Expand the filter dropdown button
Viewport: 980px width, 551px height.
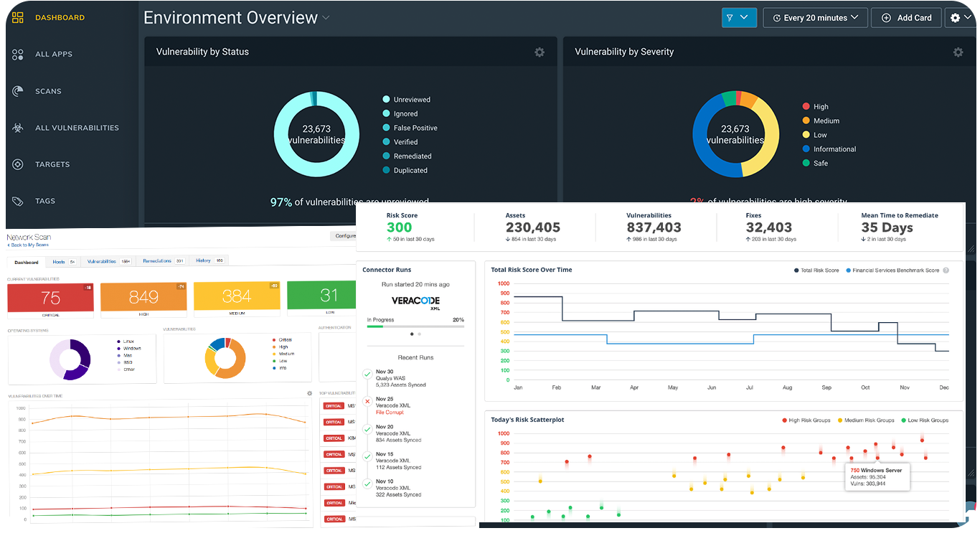[x=739, y=18]
